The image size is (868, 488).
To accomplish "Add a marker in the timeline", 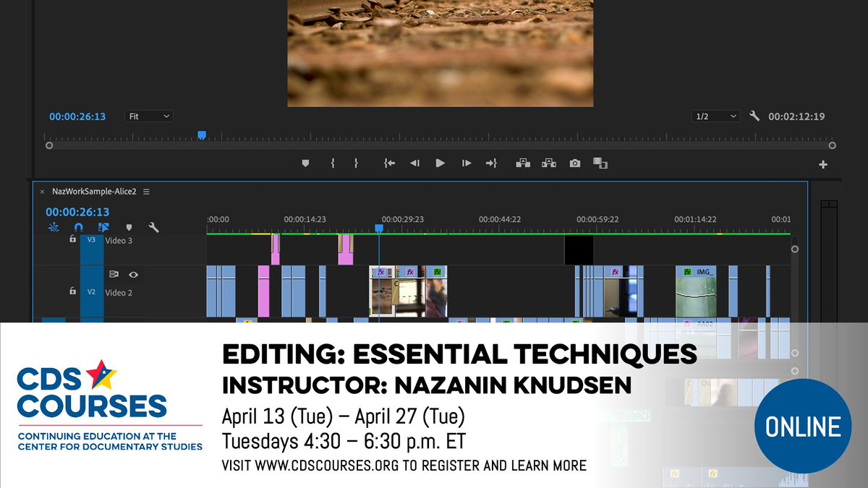I will point(129,227).
